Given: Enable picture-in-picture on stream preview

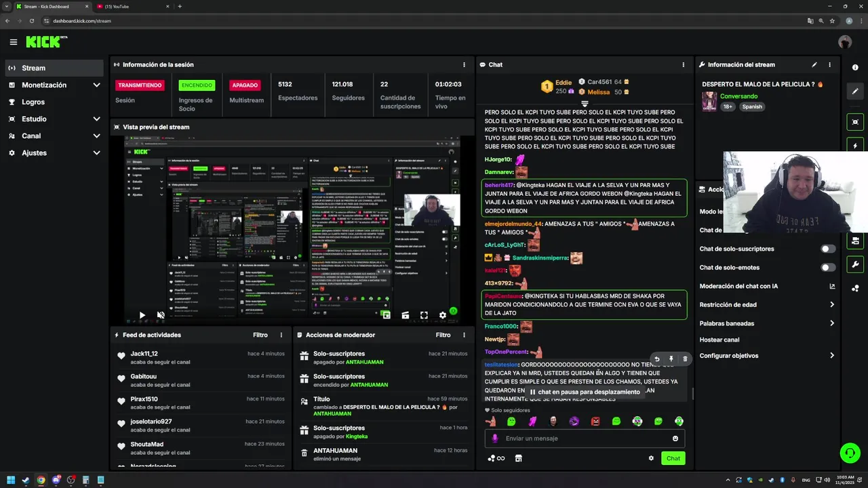Looking at the screenshot, I should click(386, 315).
